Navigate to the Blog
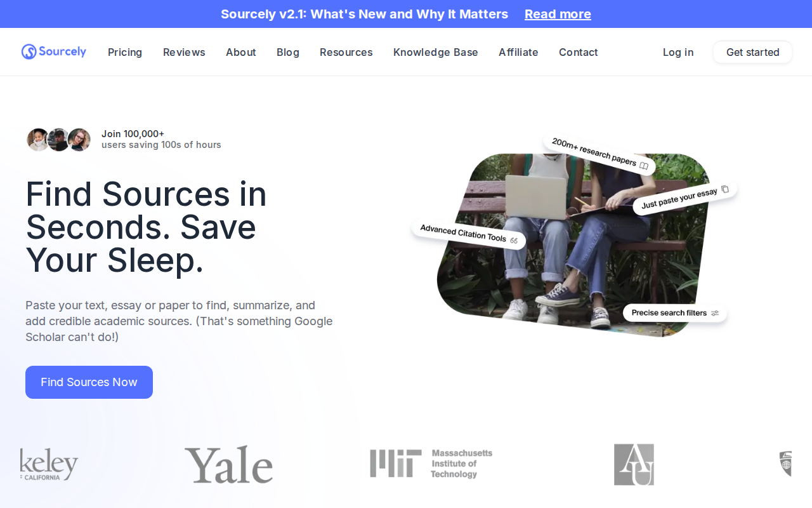Viewport: 812px width, 508px height. (288, 52)
